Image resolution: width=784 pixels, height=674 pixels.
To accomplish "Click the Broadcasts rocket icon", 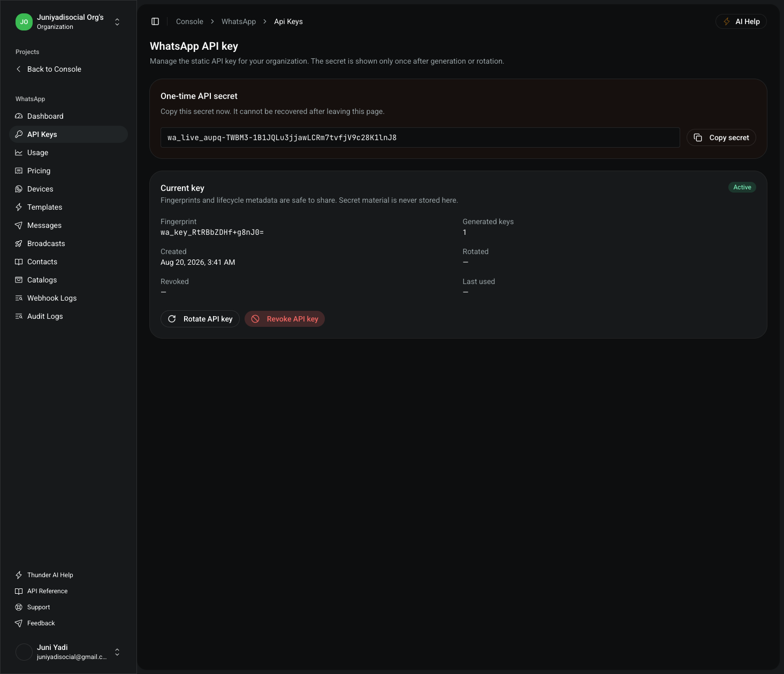I will click(x=19, y=243).
